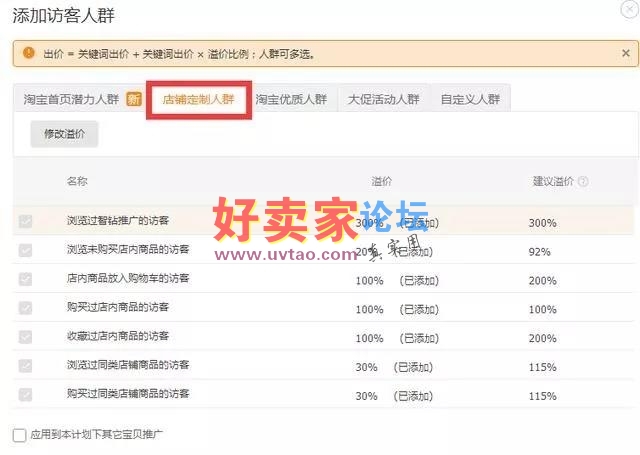Toggle checkbox for 店内商品放入购物车的访客

click(25, 279)
